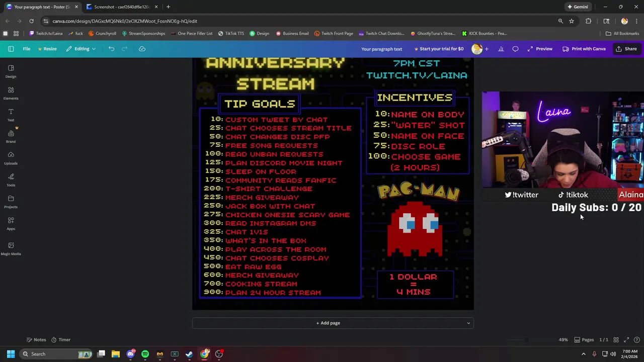
Task: Open the help question mark icon
Action: click(x=636, y=340)
